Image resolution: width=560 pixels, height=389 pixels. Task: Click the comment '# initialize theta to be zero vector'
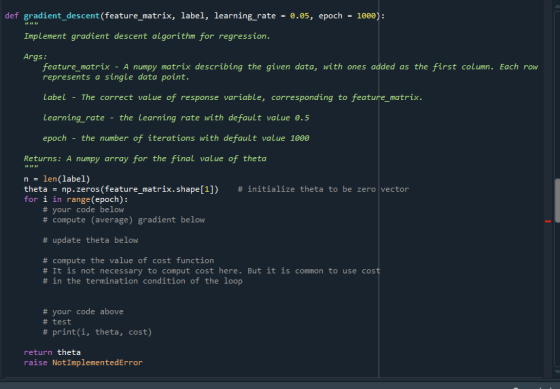tap(323, 189)
